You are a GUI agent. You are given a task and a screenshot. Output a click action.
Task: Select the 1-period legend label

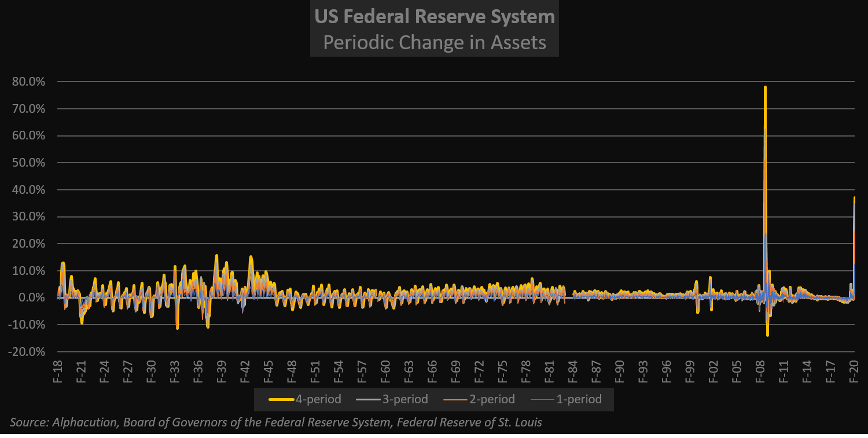coord(579,399)
